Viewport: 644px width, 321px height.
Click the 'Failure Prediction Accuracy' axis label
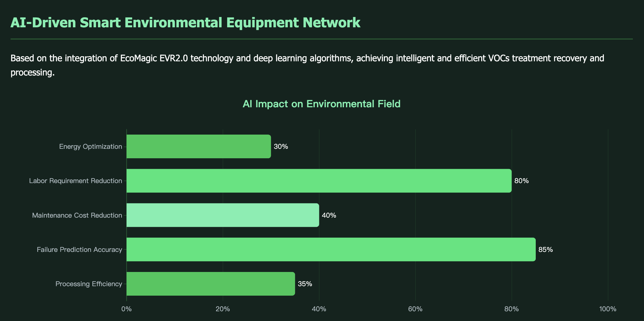coord(79,249)
